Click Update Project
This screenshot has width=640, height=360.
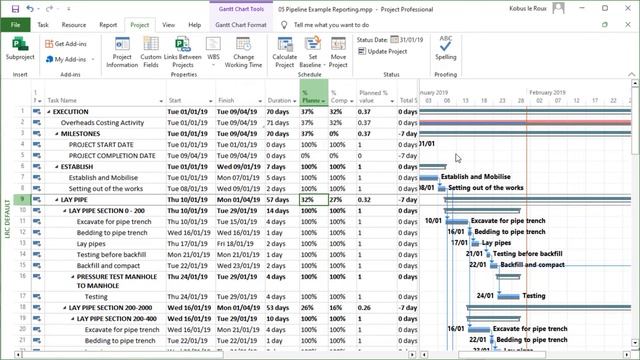point(382,51)
